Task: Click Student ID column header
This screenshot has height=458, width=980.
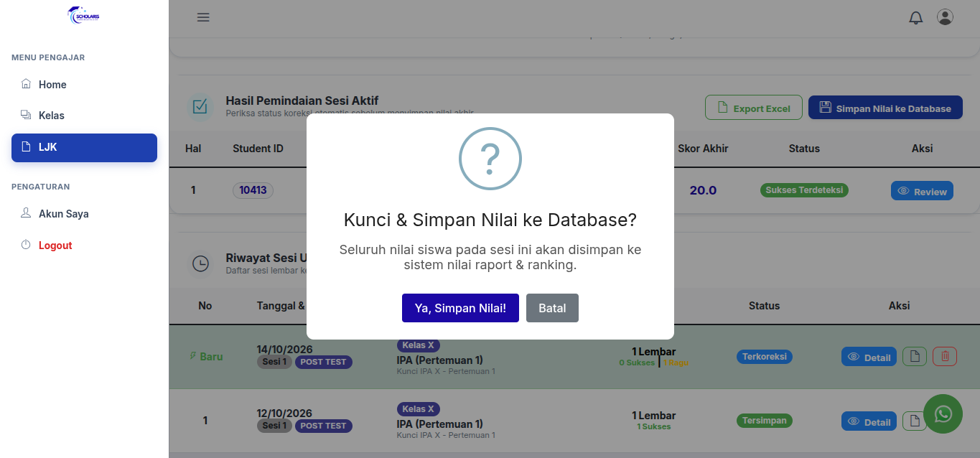Action: (258, 149)
